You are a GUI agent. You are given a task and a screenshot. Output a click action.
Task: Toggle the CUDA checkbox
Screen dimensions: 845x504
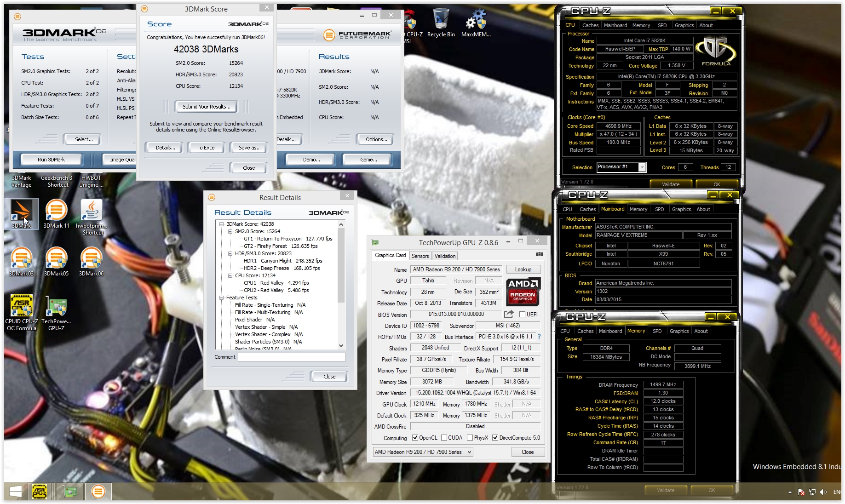click(444, 438)
